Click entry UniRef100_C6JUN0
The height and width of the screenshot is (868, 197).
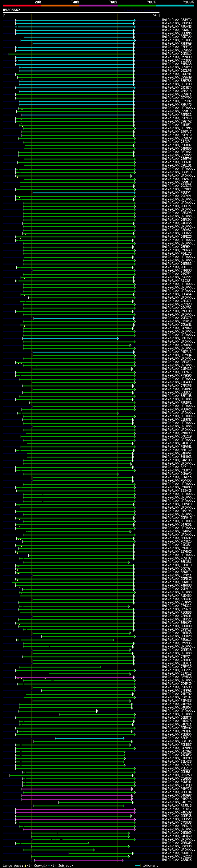point(177,389)
